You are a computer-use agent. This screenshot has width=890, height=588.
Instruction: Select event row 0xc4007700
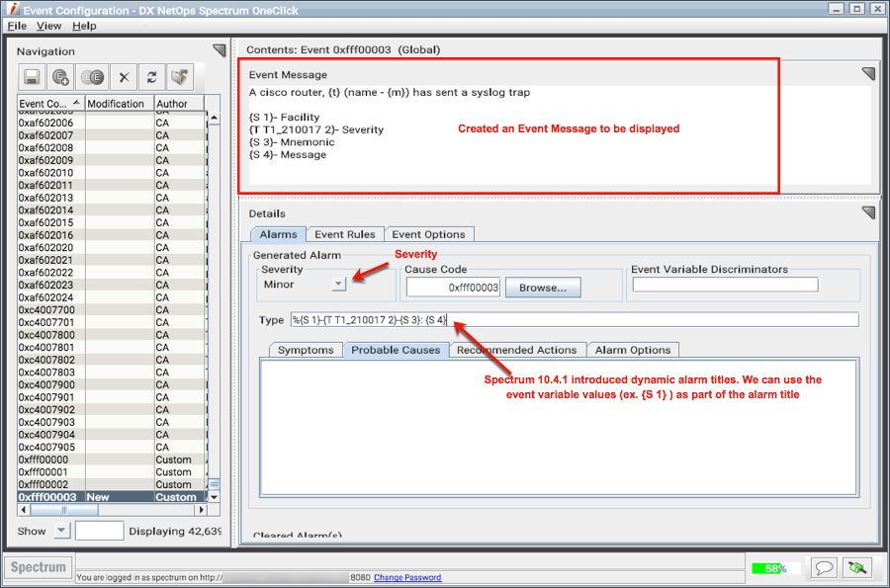(x=111, y=310)
